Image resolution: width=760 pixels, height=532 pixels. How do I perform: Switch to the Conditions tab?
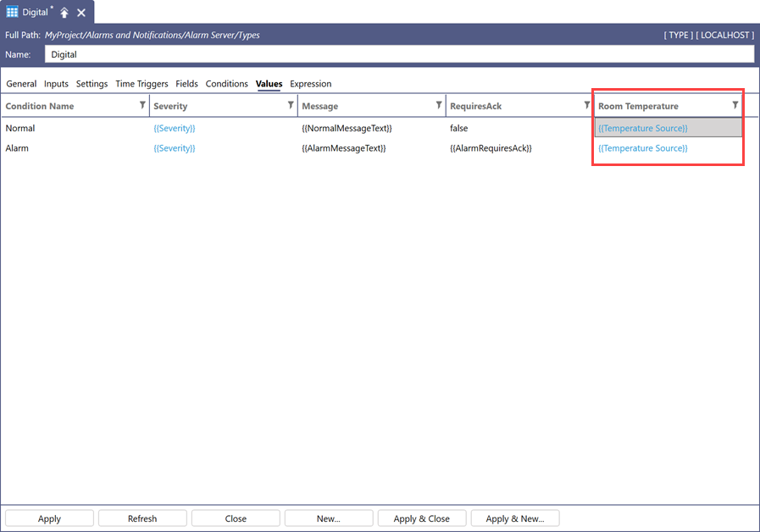pos(226,84)
